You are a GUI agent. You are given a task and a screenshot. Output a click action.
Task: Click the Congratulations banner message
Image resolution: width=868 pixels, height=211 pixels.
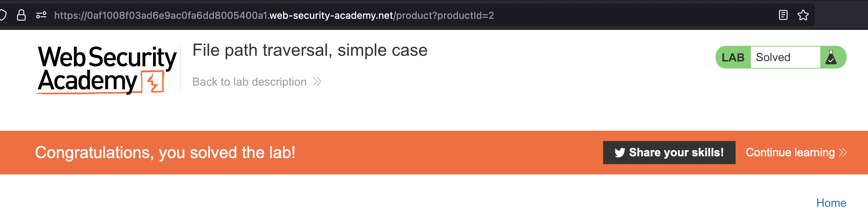pos(165,153)
